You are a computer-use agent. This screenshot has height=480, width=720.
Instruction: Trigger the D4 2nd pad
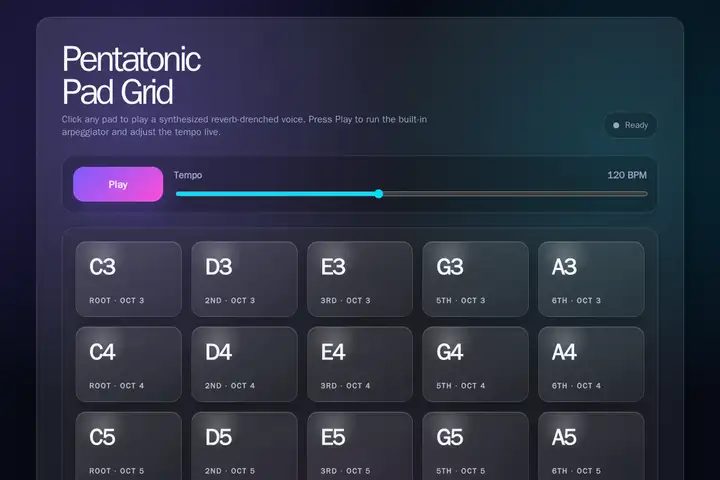click(244, 364)
